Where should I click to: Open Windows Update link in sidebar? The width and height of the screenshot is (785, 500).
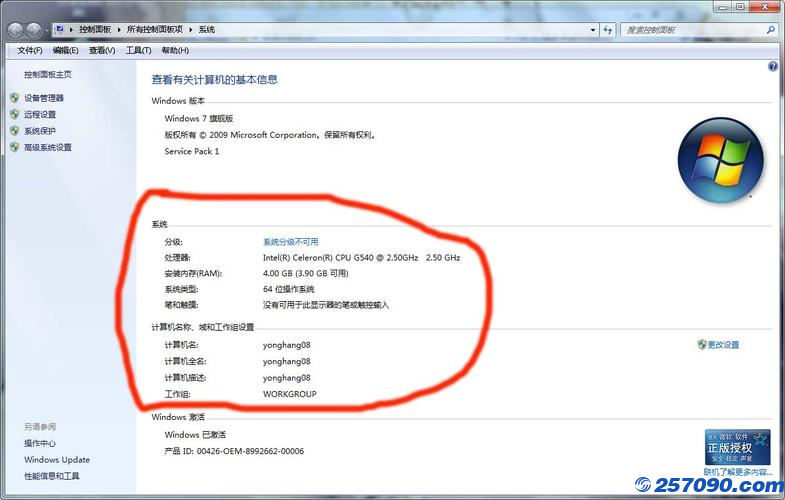tap(57, 459)
